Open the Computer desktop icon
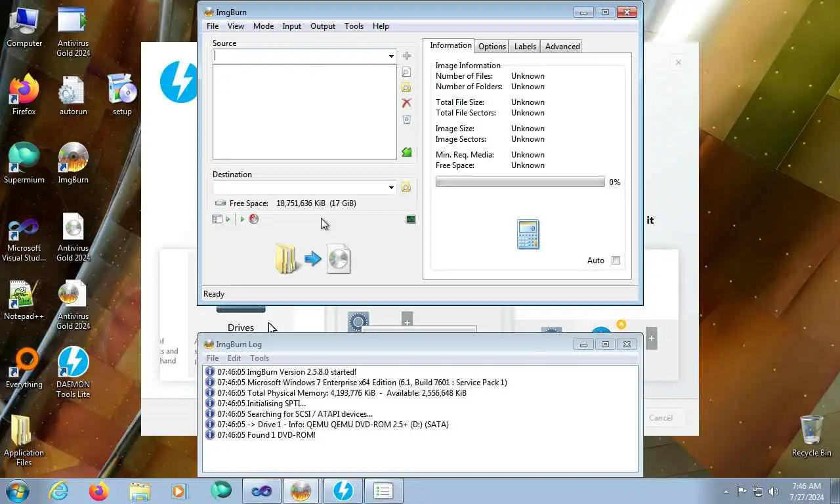This screenshot has height=504, width=840. click(24, 28)
